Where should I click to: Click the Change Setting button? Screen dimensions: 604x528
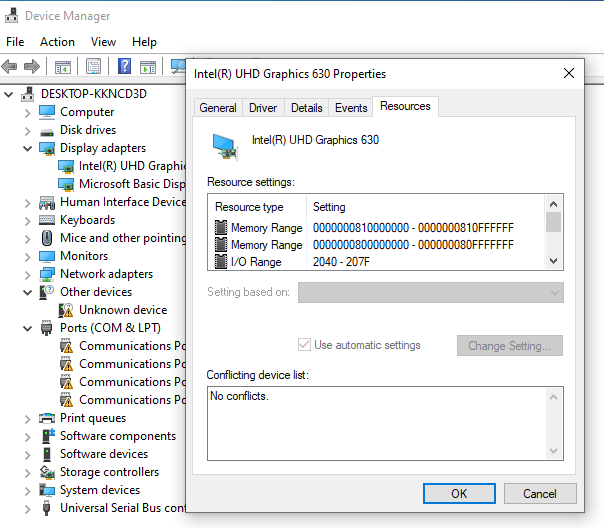tap(510, 345)
